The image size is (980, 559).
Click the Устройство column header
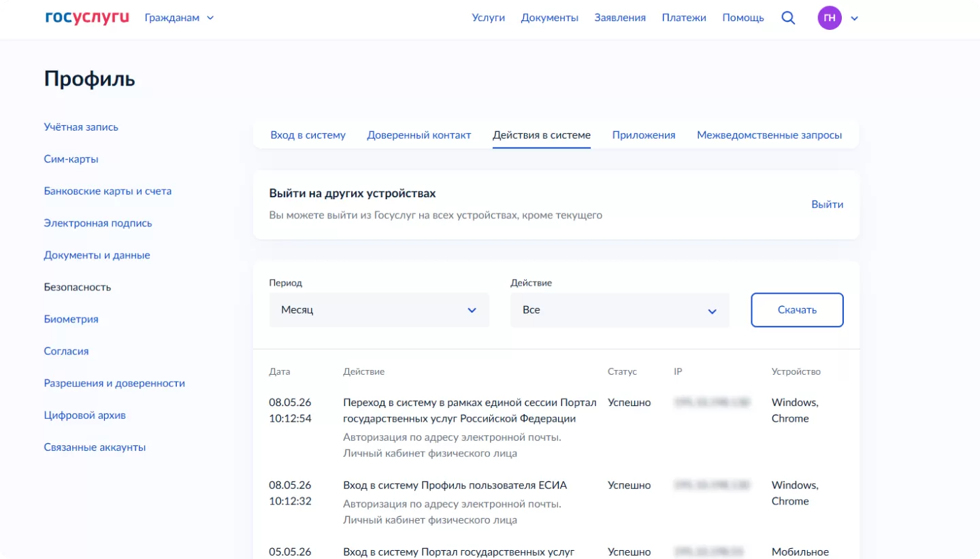click(796, 372)
